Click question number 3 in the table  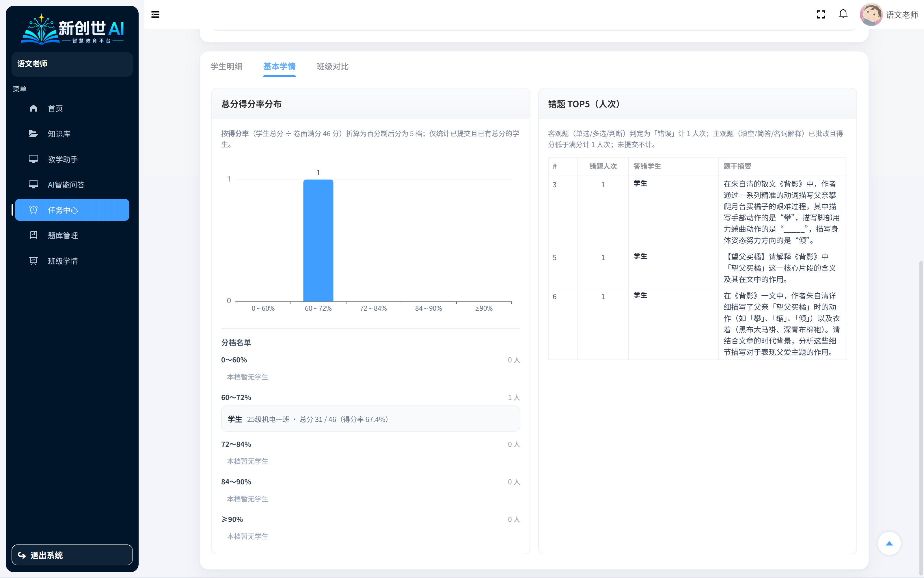(554, 185)
